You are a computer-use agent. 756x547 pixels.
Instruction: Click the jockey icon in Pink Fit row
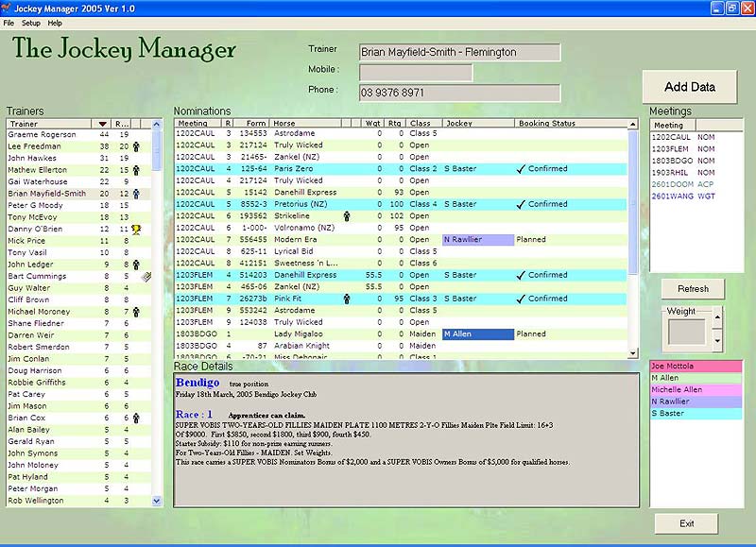346,299
